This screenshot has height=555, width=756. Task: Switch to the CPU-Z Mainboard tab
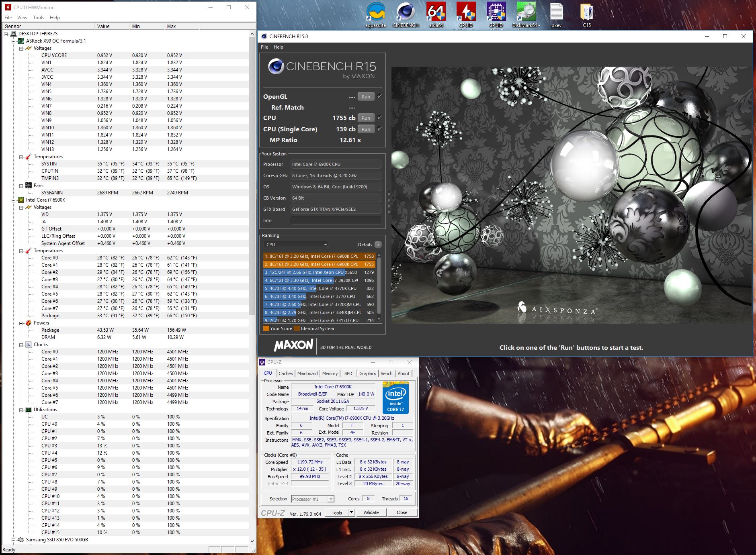pyautogui.click(x=307, y=373)
